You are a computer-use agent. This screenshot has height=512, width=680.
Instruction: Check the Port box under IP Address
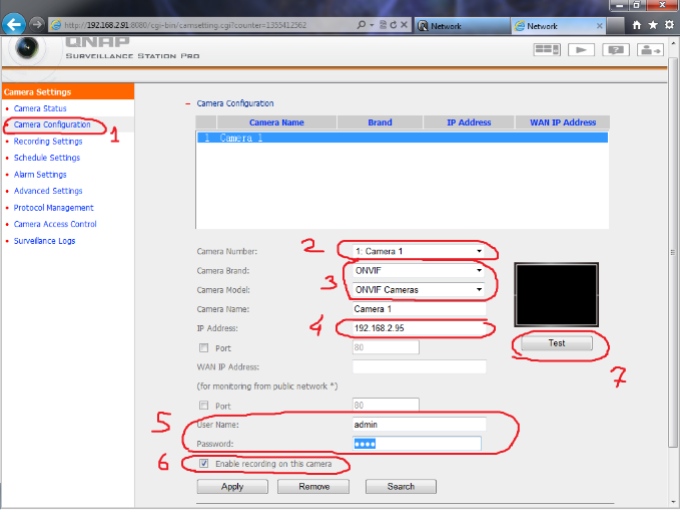click(204, 348)
